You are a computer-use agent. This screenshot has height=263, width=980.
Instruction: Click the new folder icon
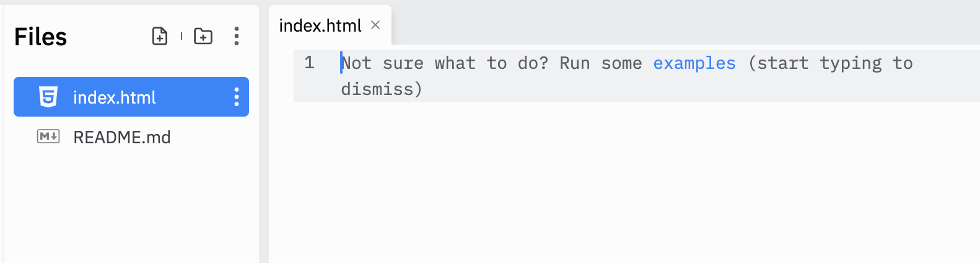click(x=203, y=36)
